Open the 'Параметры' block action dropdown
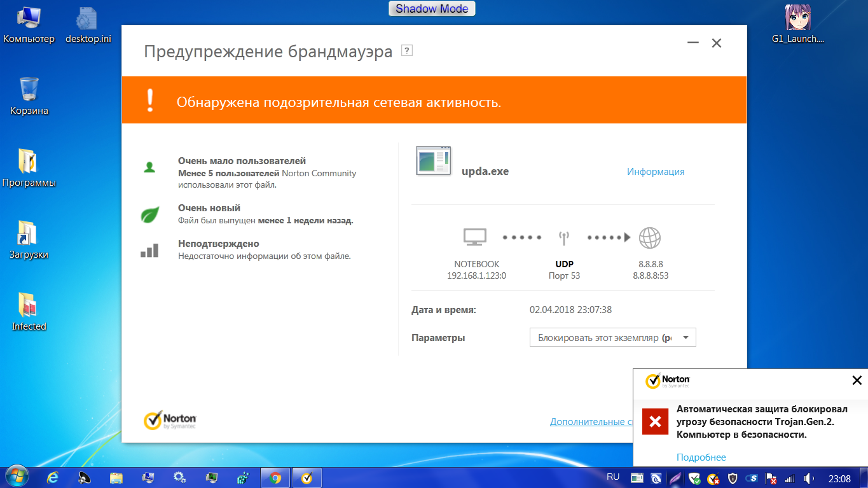 [613, 337]
